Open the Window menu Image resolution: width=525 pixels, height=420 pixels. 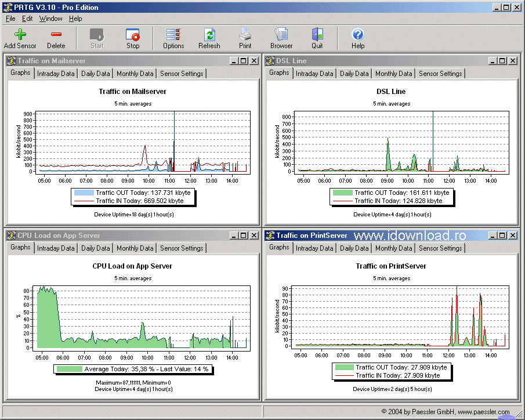(x=51, y=19)
